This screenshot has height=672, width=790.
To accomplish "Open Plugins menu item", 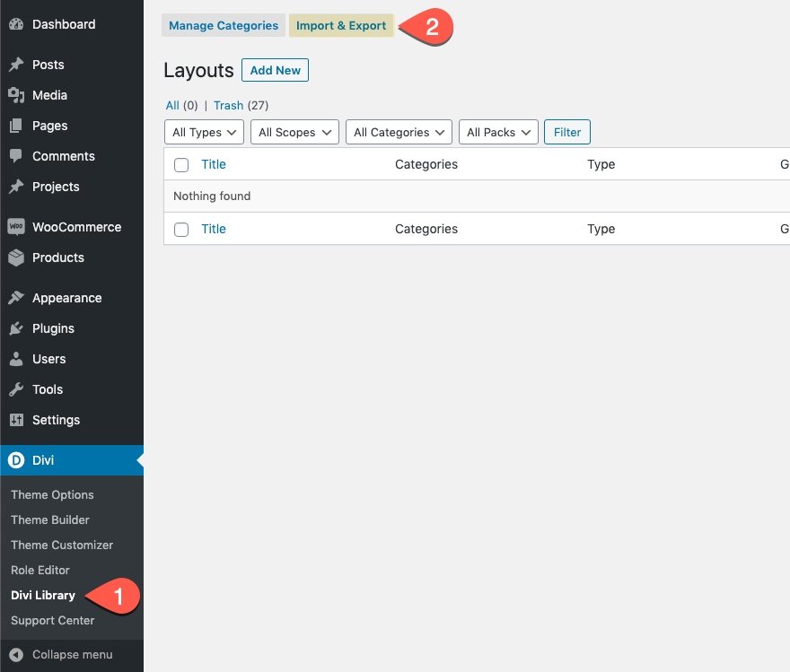I will click(x=72, y=328).
